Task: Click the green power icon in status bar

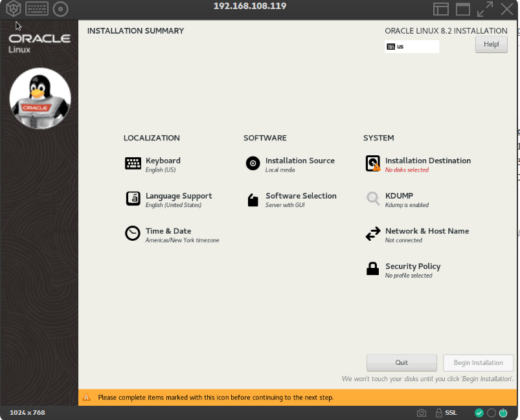Action: (503, 413)
